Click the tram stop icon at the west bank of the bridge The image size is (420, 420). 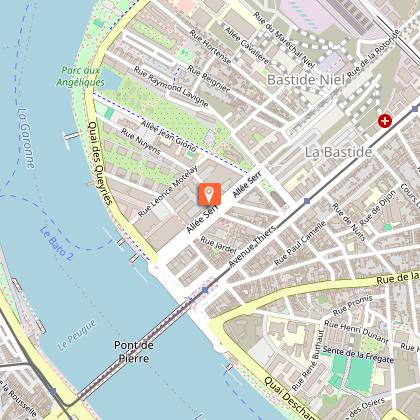click(x=53, y=391)
